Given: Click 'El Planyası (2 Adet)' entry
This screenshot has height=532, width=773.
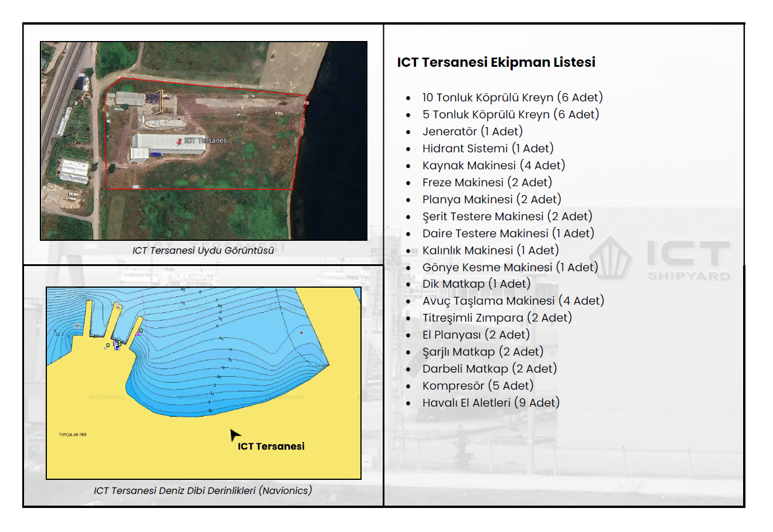Looking at the screenshot, I should pyautogui.click(x=476, y=335).
